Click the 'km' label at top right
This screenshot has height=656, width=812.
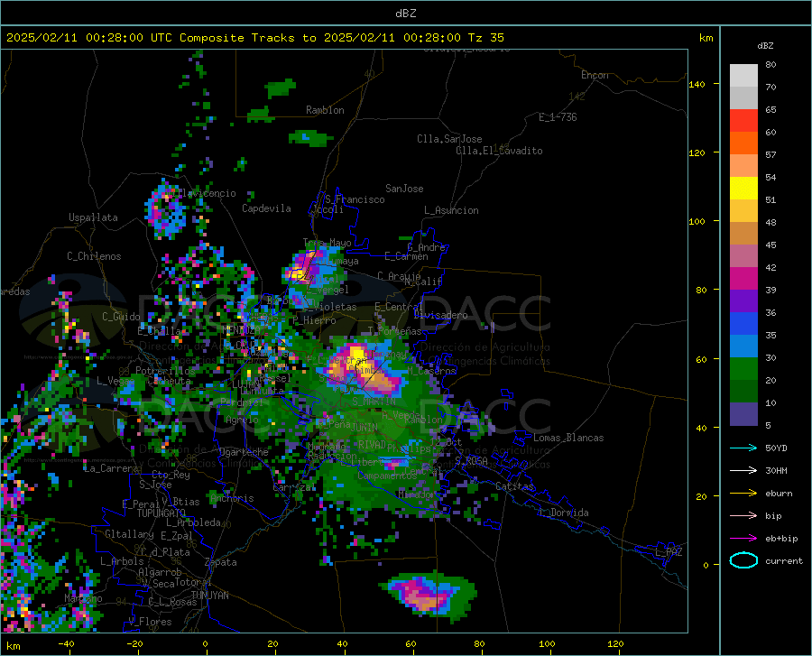coord(706,38)
